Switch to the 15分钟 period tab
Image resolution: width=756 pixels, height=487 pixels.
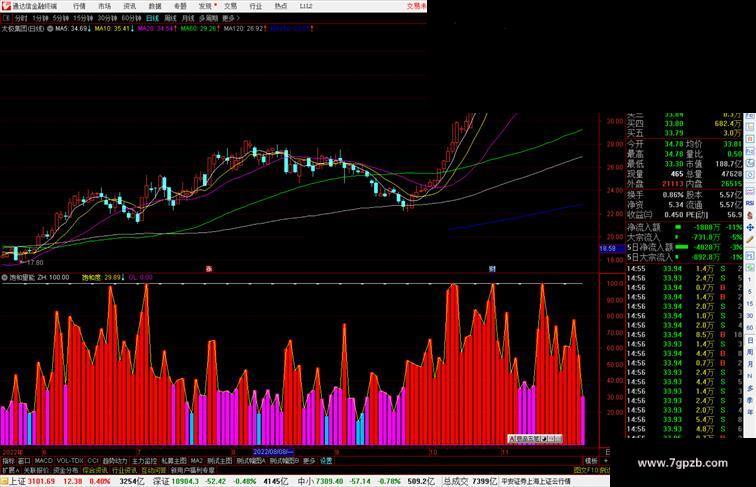83,18
